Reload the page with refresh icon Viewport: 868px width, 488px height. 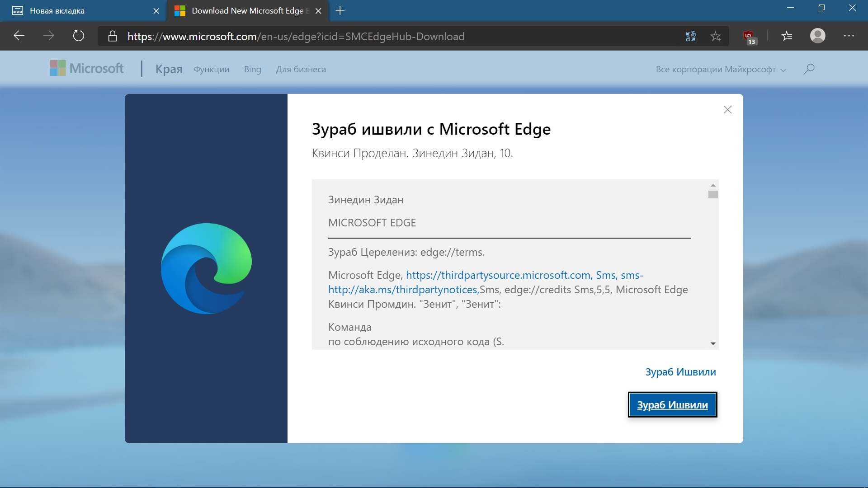79,36
